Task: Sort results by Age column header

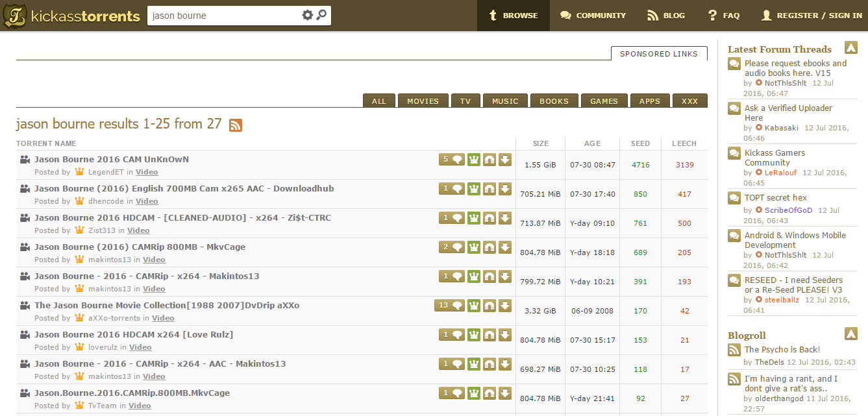Action: coord(592,143)
